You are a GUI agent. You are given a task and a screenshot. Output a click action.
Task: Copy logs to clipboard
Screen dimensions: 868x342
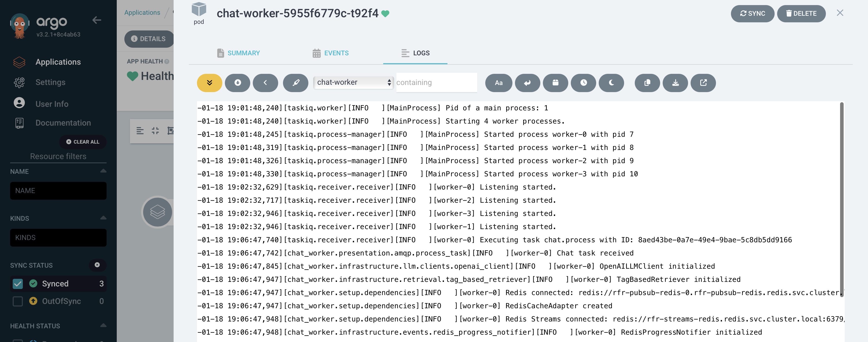click(647, 83)
